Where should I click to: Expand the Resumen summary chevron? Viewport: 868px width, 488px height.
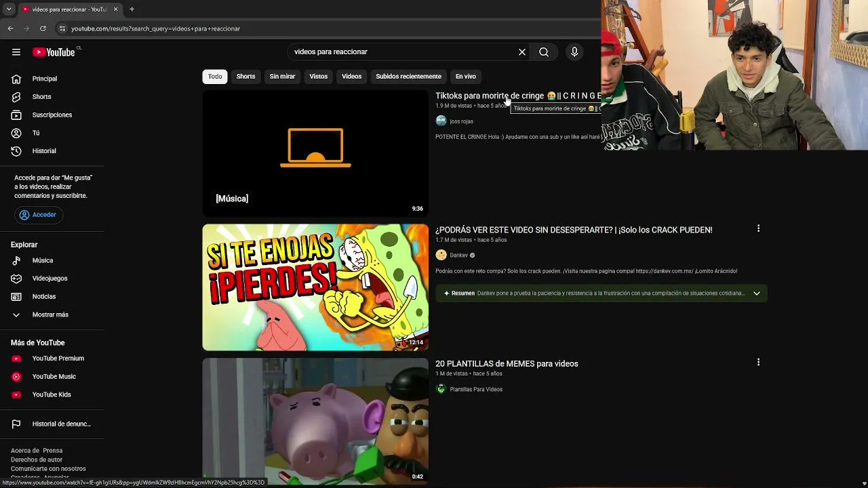[757, 293]
